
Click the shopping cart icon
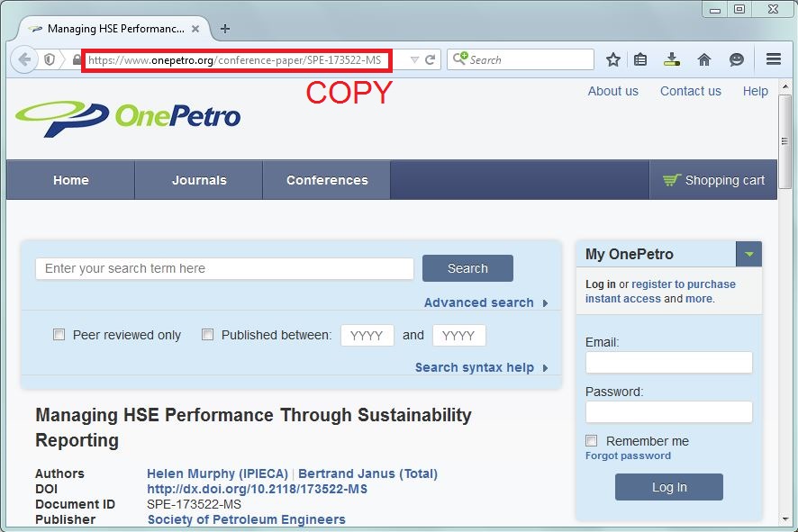(x=672, y=179)
